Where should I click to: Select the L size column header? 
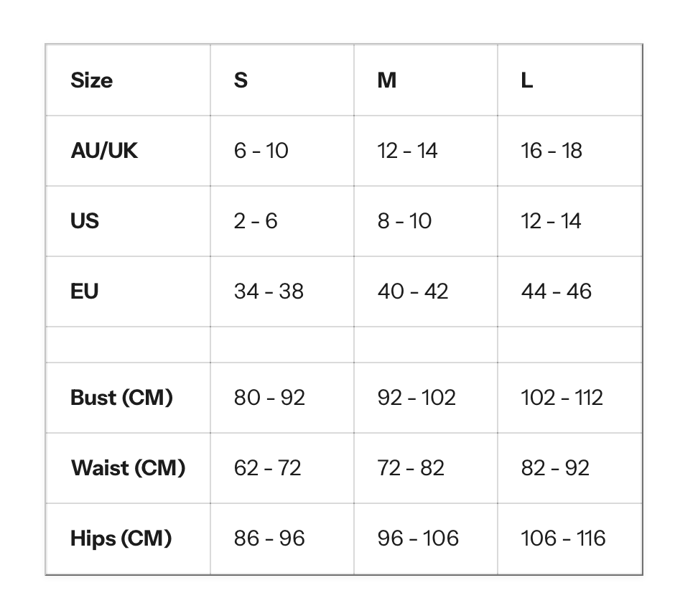coord(570,80)
